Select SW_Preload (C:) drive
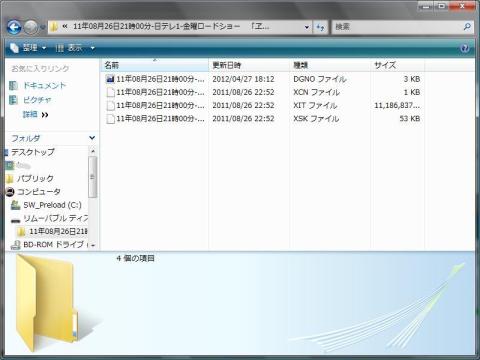Viewport: 480px width, 360px height. point(52,205)
